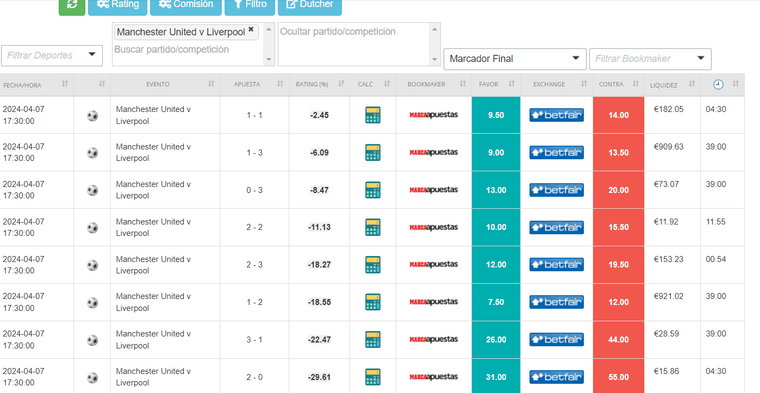Open the calculator for the 3 - 1 bet
Image resolution: width=760 pixels, height=393 pixels.
coord(373,339)
